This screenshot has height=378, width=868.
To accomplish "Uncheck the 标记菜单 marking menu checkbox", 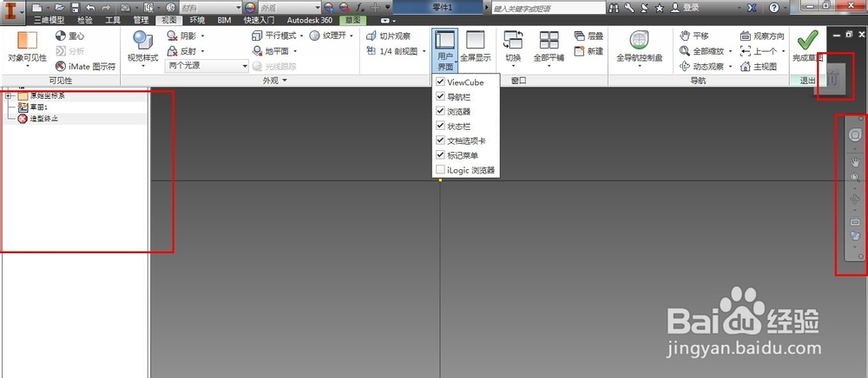I will point(440,155).
